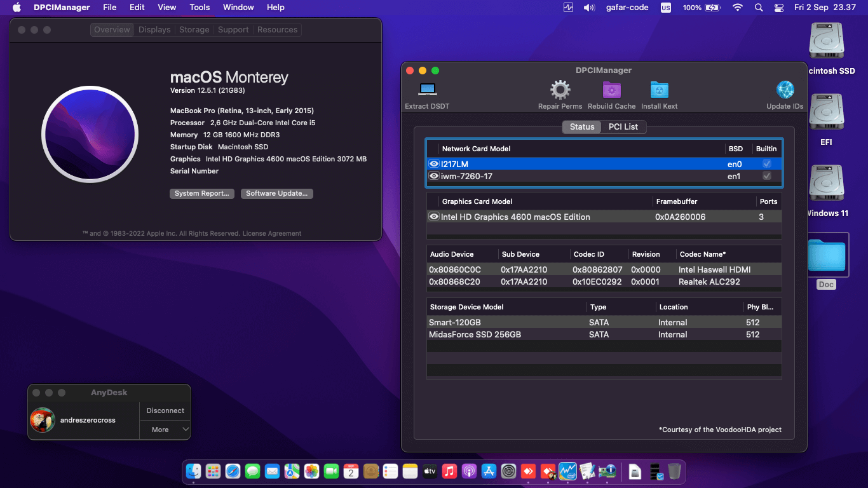Open the Resources tab
This screenshot has height=488, width=868.
tap(277, 30)
